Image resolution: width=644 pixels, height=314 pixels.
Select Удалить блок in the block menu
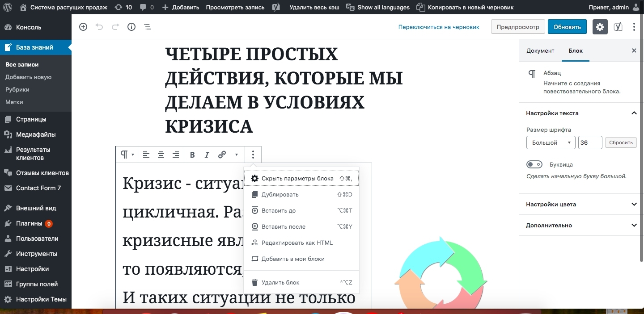[280, 282]
